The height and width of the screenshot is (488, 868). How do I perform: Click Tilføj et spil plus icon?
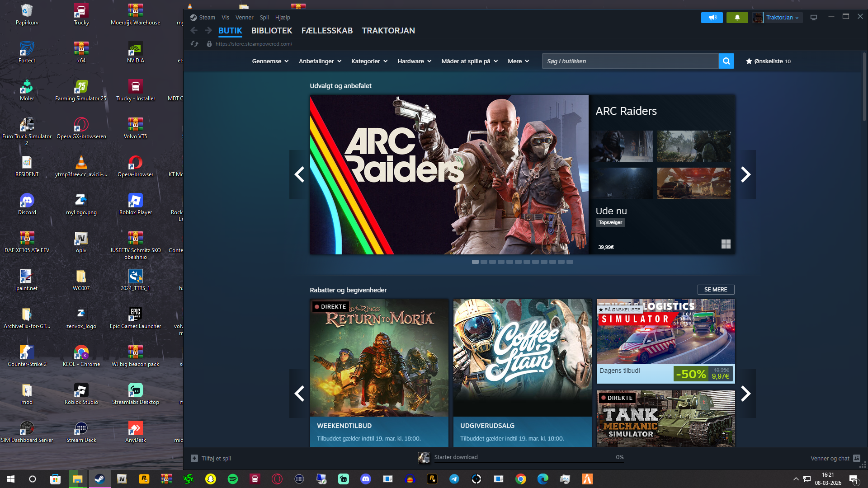tap(194, 458)
